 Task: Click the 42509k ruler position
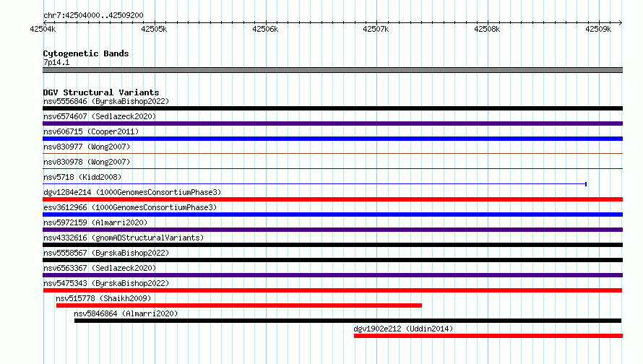pyautogui.click(x=598, y=29)
